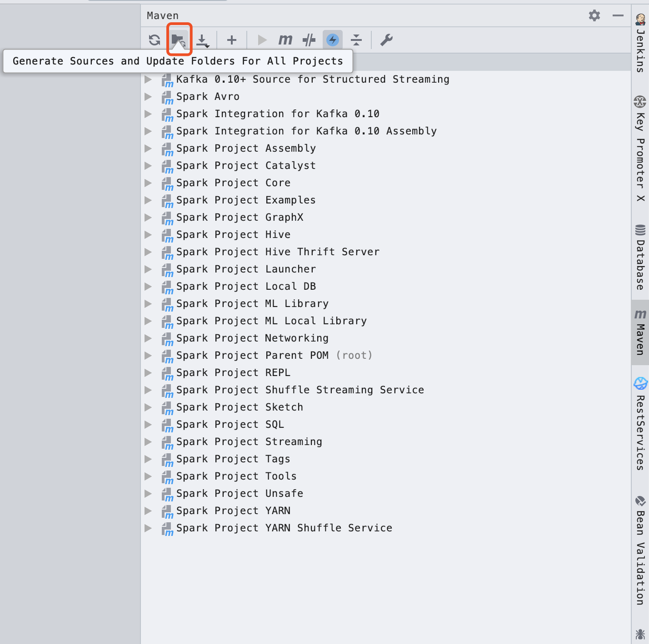Image resolution: width=649 pixels, height=644 pixels.
Task: Select Spark Project YARN row
Action: click(x=386, y=511)
